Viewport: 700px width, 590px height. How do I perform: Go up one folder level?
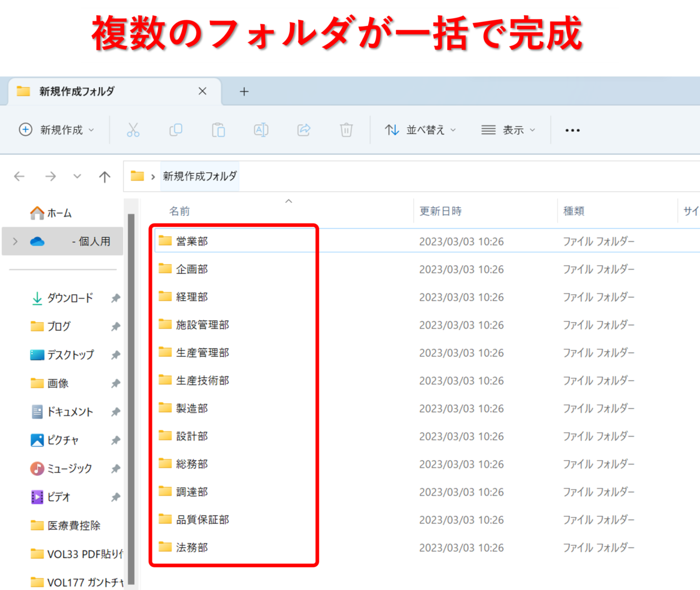pyautogui.click(x=104, y=177)
